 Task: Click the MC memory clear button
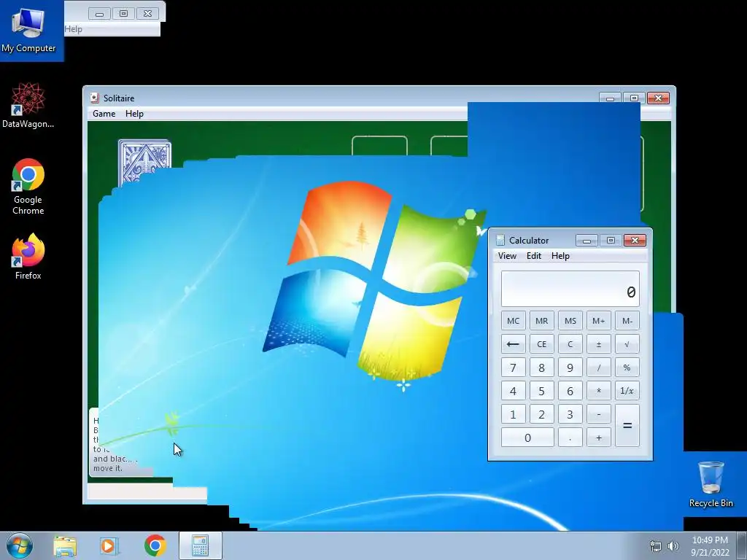click(x=513, y=321)
